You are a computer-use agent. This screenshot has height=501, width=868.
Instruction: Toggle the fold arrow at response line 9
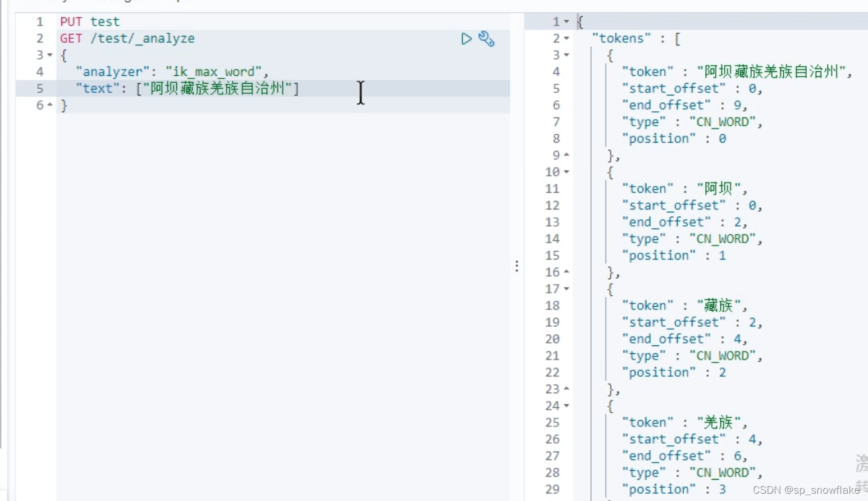pos(567,155)
